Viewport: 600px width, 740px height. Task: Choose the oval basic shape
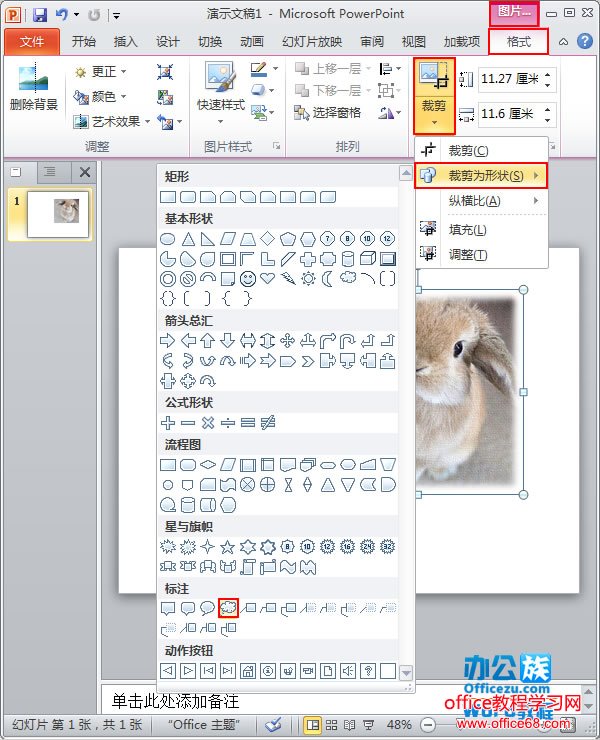click(x=168, y=239)
